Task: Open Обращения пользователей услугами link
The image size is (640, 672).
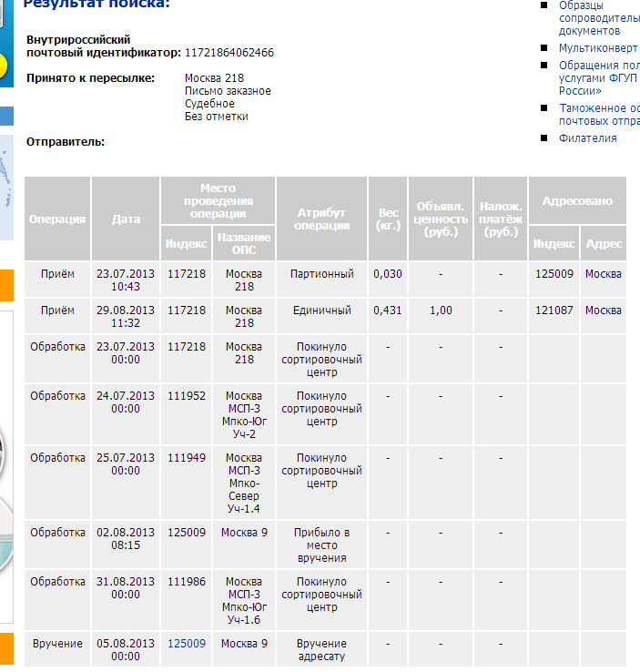Action: point(599,78)
